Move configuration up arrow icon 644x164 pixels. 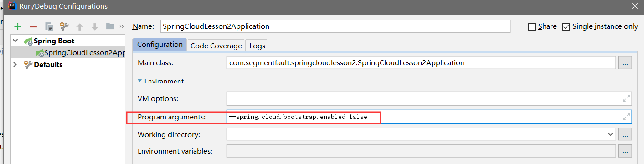(80, 26)
